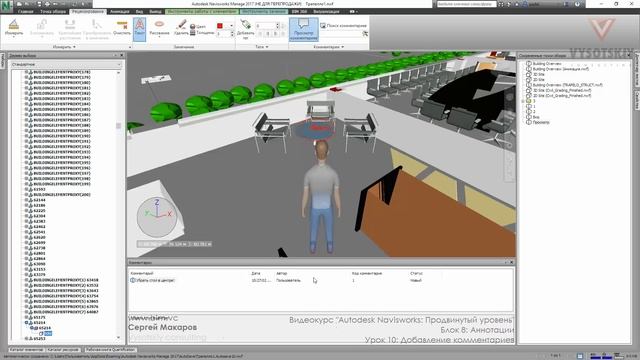Viewport: 640px width, 360px height.
Task: Click the Navisworks application menu logo
Action: pyautogui.click(x=7, y=6)
